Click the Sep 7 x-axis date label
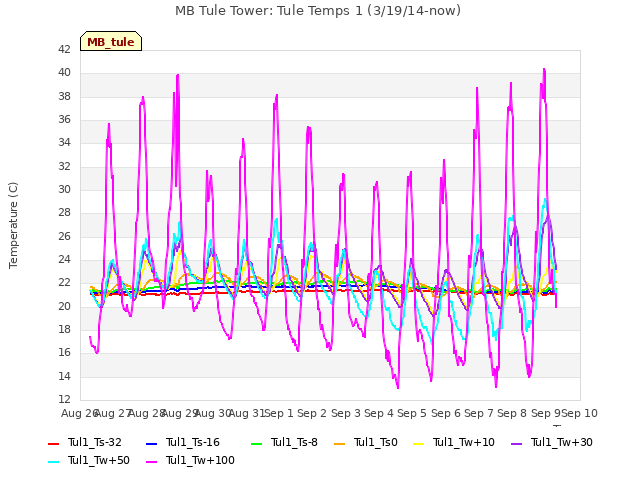 pos(479,413)
